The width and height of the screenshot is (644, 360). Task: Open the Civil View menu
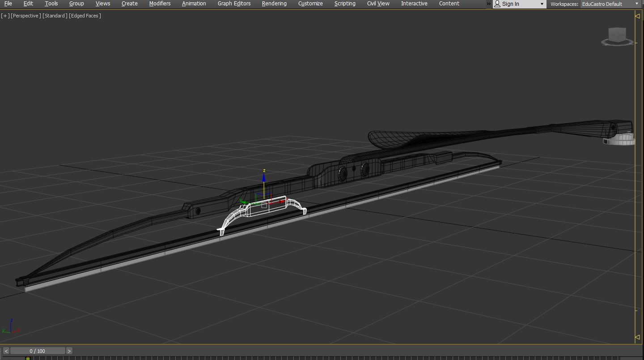tap(378, 4)
